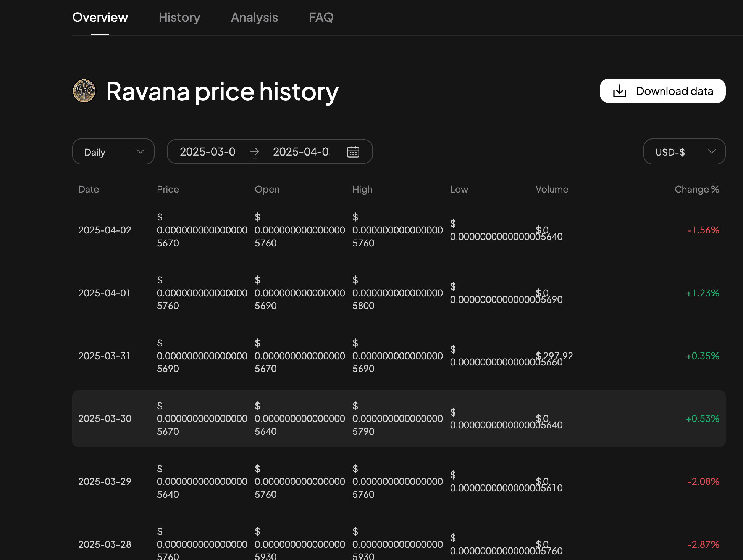Switch to the History tab
This screenshot has width=743, height=560.
[179, 17]
